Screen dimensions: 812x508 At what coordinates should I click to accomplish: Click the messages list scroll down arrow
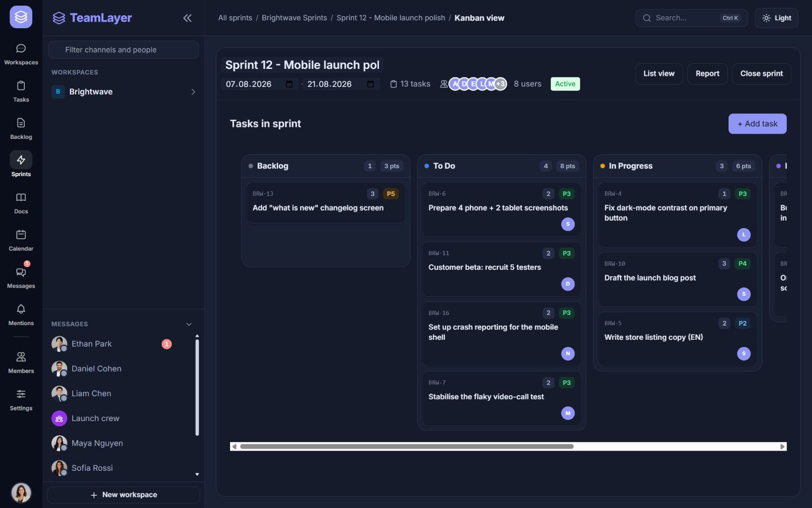point(197,474)
